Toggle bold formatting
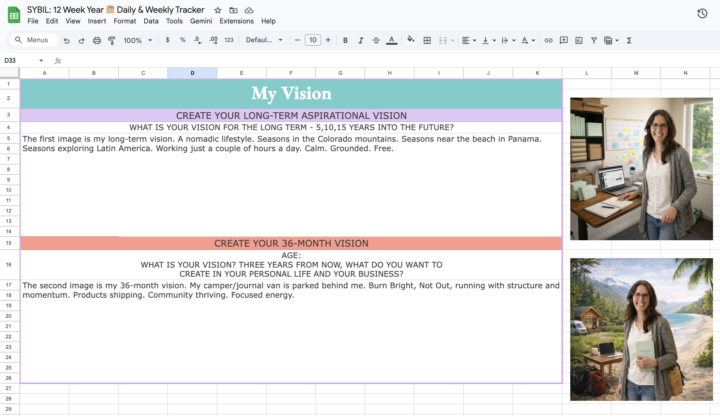The height and width of the screenshot is (416, 720). 345,40
